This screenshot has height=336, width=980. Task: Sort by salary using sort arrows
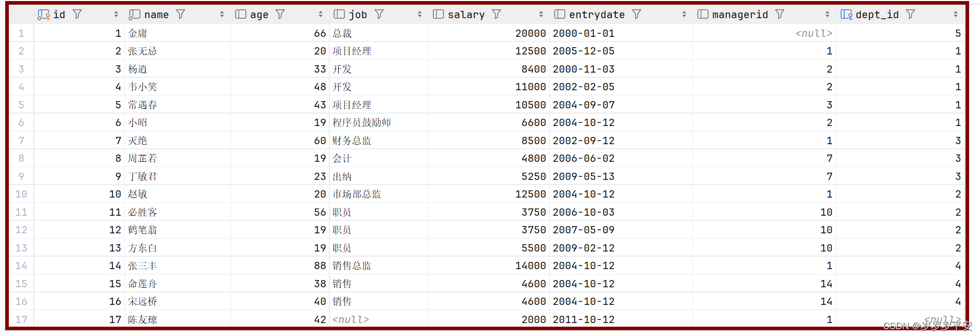tap(541, 15)
